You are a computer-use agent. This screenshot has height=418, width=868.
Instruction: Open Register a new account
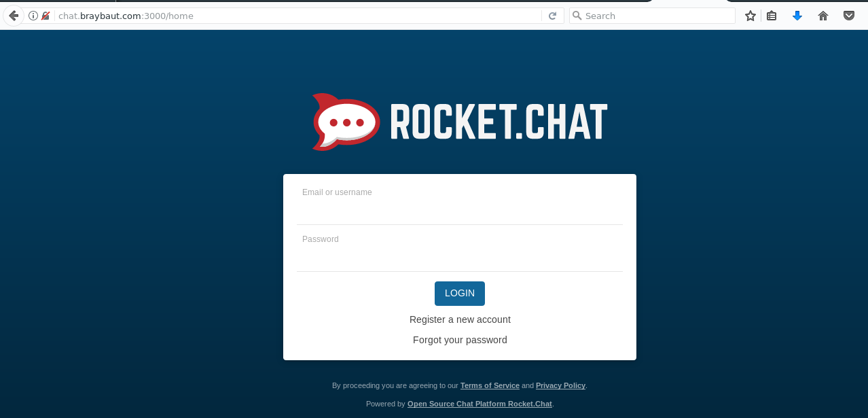[x=460, y=319]
